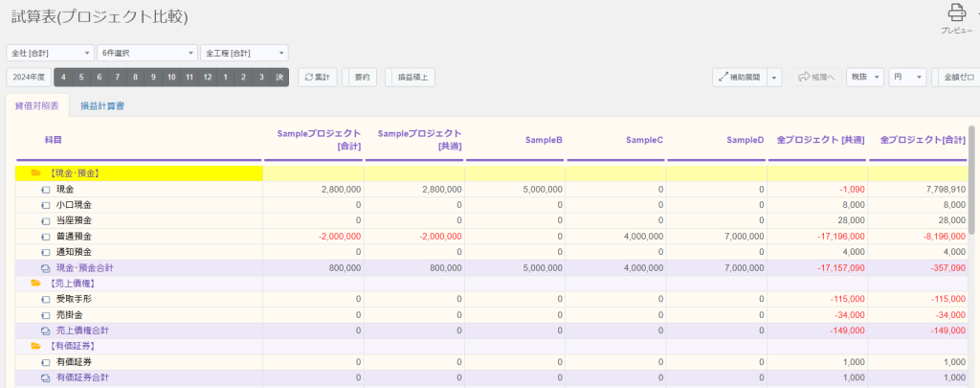Switch to the 損益計算書 tab

tap(101, 105)
